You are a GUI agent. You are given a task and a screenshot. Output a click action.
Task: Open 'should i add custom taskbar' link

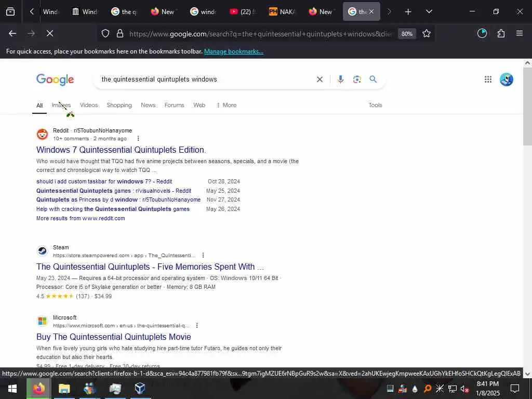(x=104, y=181)
